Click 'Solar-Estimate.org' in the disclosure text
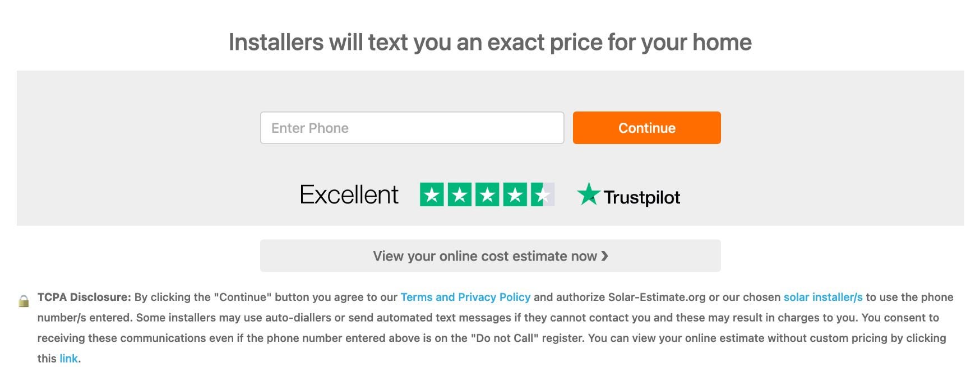Image resolution: width=980 pixels, height=367 pixels. point(657,297)
